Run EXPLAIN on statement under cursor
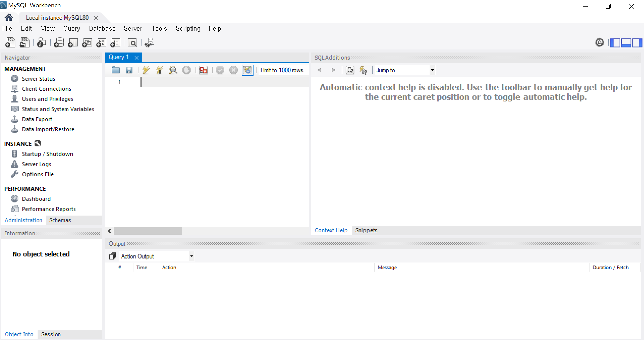 pyautogui.click(x=173, y=70)
